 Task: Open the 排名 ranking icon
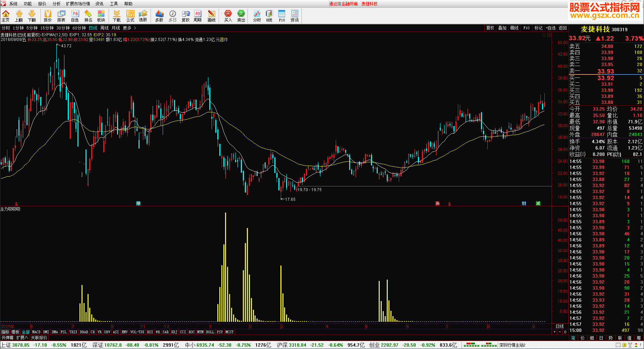point(88,16)
